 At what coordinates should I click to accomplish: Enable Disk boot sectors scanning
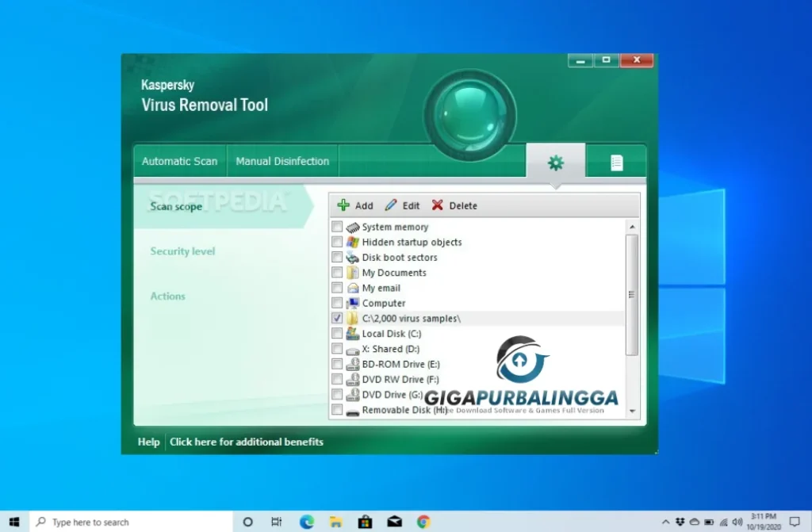(336, 257)
